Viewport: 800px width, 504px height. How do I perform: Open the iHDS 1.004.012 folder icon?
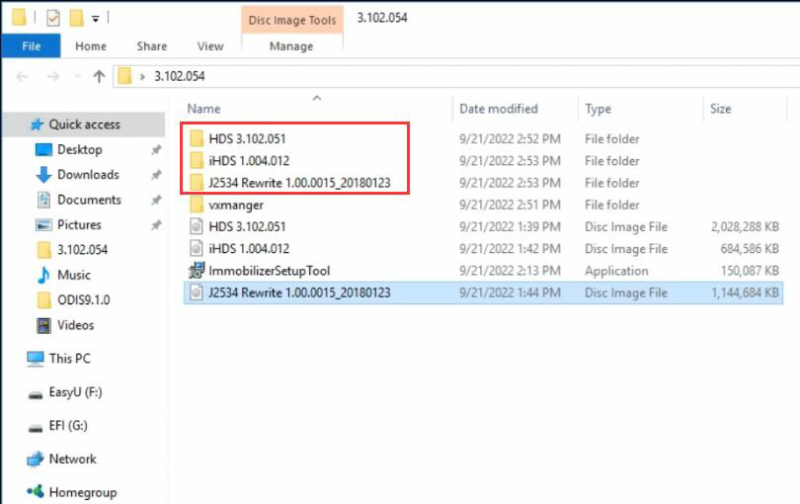coord(196,161)
